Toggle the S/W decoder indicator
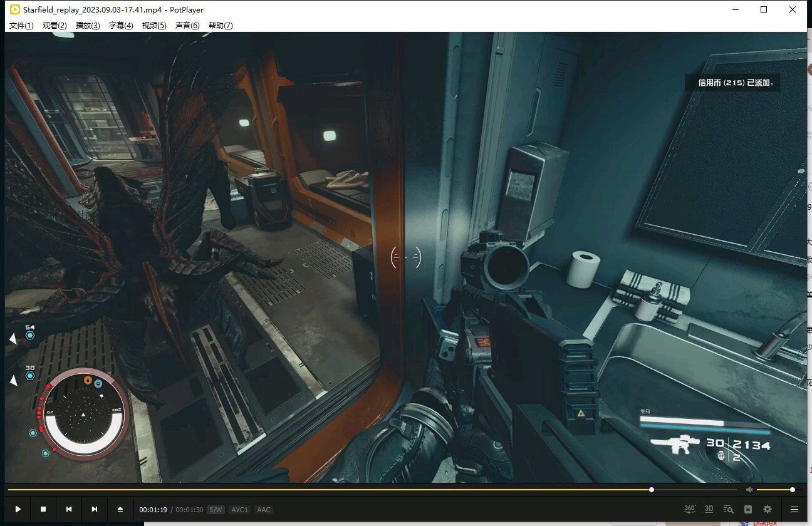812x526 pixels. click(x=216, y=510)
